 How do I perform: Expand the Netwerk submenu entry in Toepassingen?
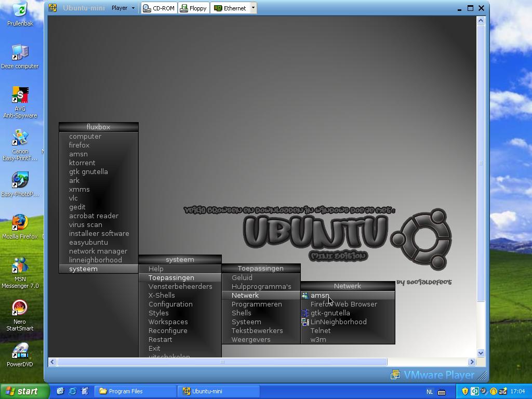point(261,296)
